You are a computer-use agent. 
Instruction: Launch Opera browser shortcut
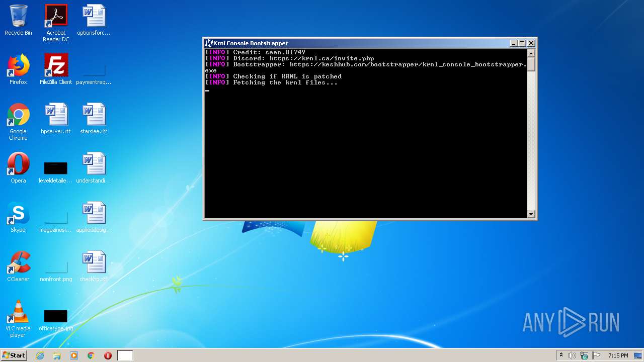[18, 168]
